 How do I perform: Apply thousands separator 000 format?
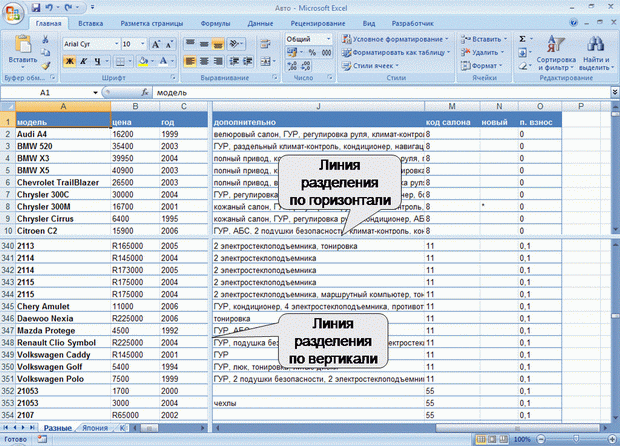point(326,52)
